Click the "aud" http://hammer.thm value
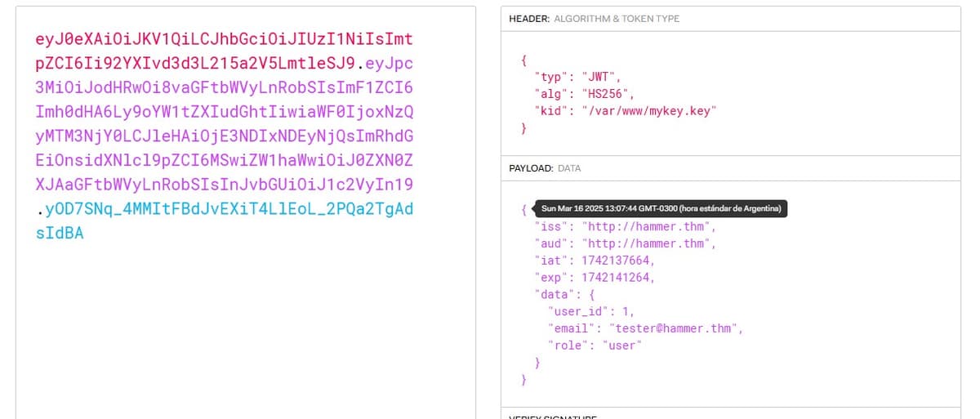Image resolution: width=980 pixels, height=419 pixels. click(648, 243)
